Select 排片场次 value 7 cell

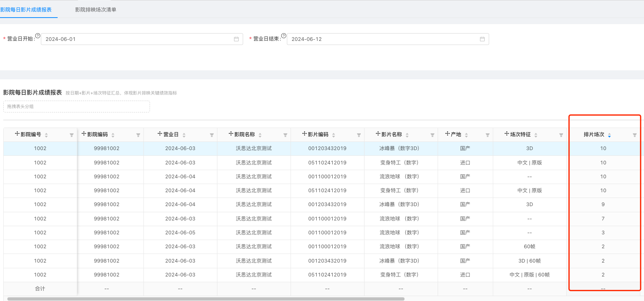(603, 219)
